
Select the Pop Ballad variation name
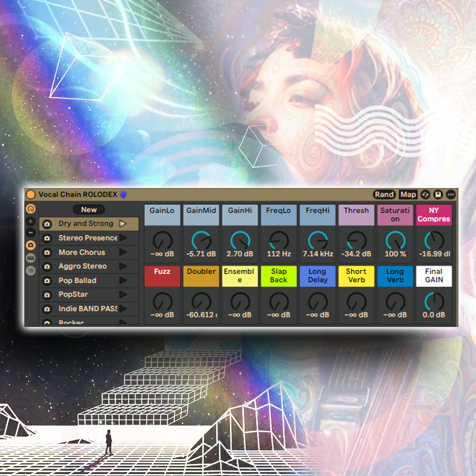pos(78,280)
